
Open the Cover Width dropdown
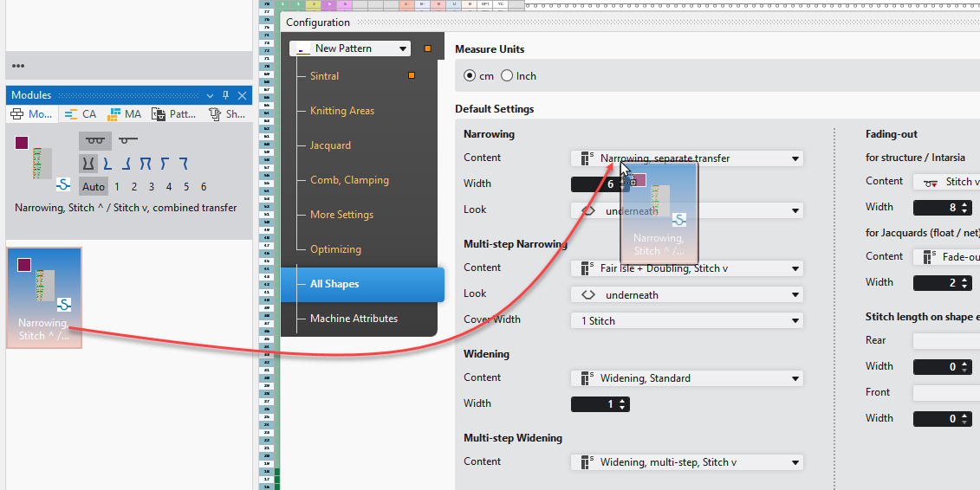pyautogui.click(x=686, y=320)
